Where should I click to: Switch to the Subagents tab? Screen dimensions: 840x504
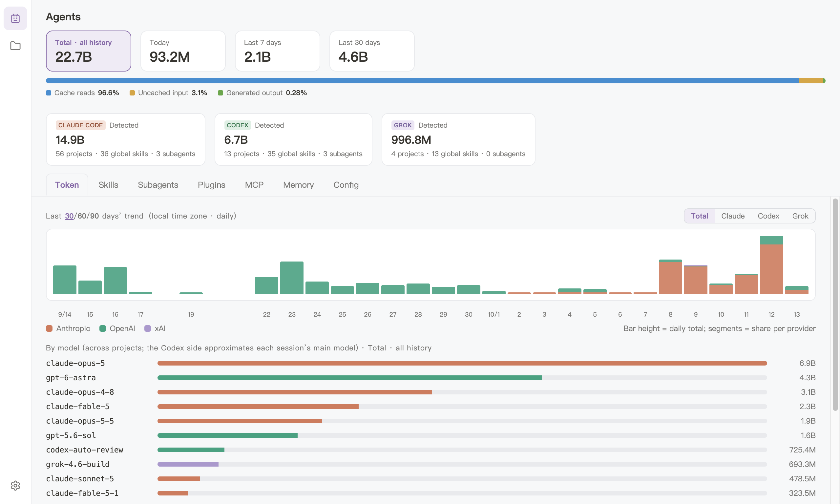click(158, 185)
